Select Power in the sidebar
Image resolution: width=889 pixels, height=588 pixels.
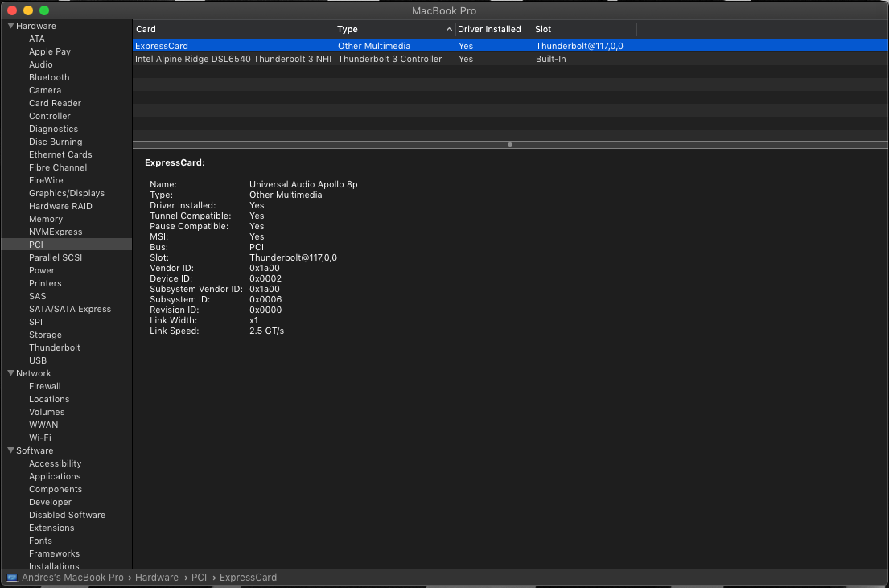pos(42,270)
